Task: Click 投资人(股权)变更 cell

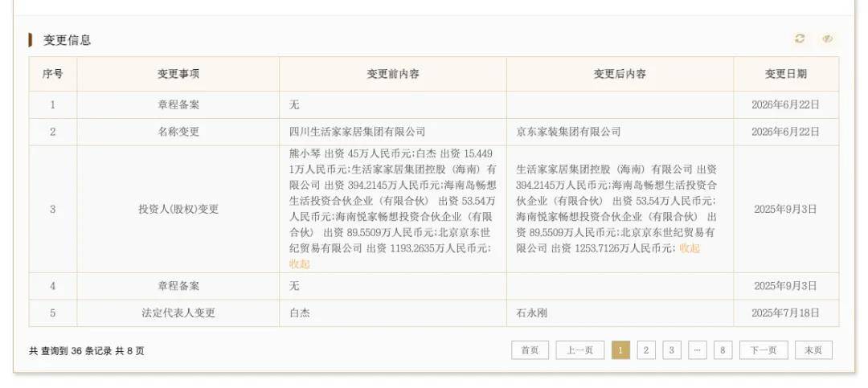Action: [178, 209]
